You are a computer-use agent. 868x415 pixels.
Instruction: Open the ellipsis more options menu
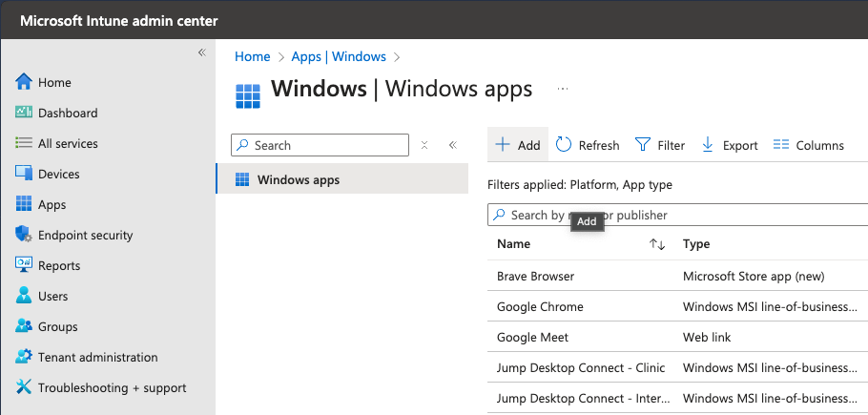[x=563, y=89]
